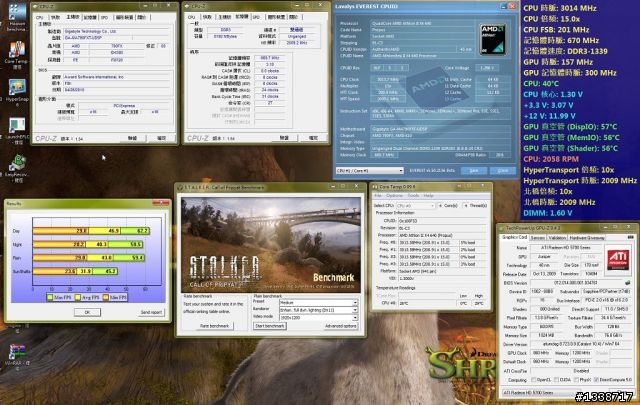Screen dimensions: 640x405
Task: Open the File menu in Core Temp
Action: pyautogui.click(x=378, y=196)
